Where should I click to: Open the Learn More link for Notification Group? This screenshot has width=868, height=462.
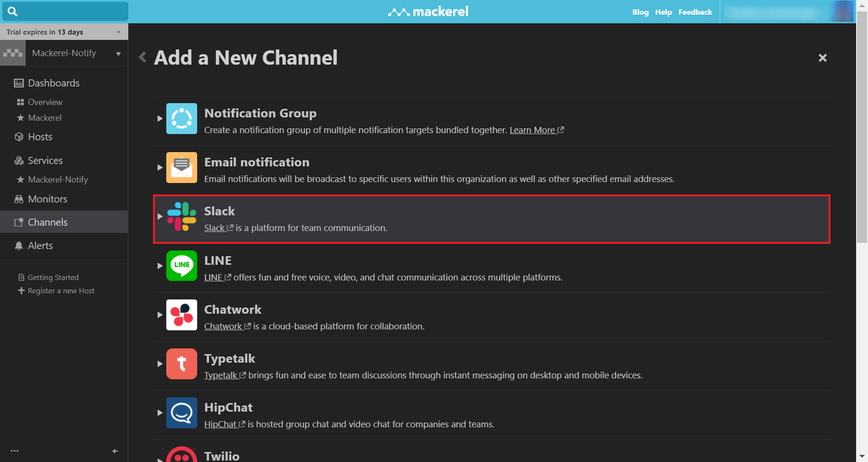click(x=533, y=130)
